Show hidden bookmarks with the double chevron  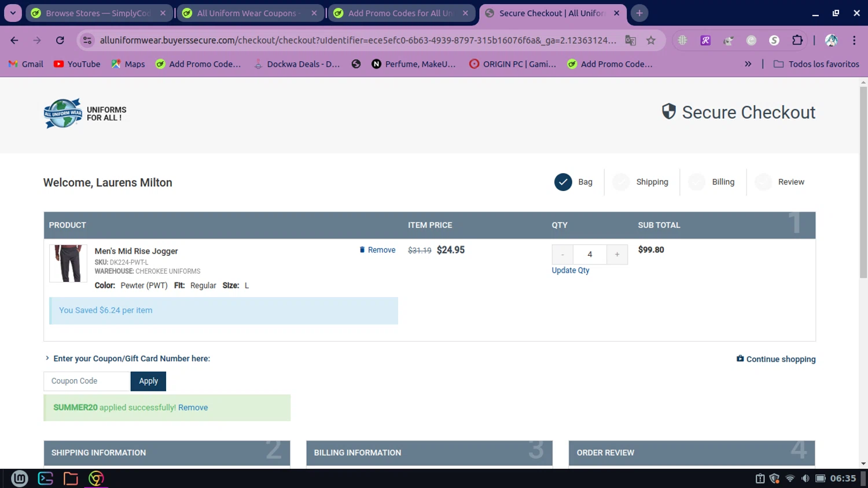[x=748, y=64]
